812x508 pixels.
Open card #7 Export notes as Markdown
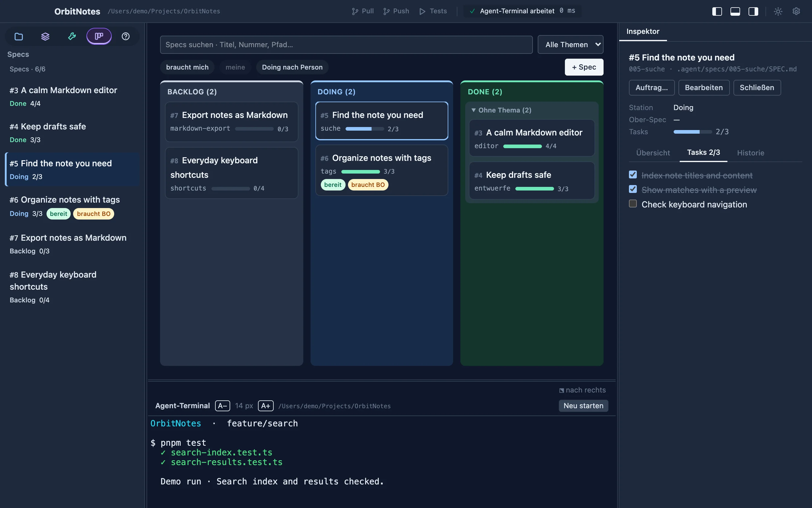tap(231, 122)
